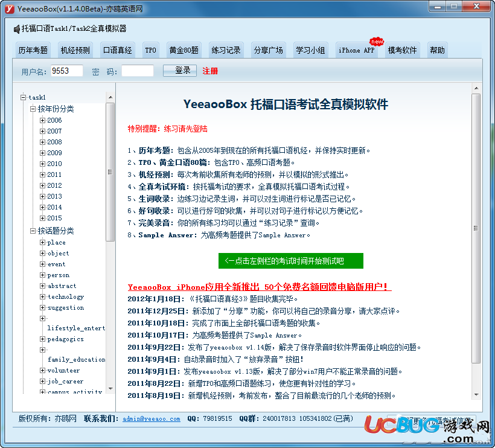Click the tree panel scroll down arrow

coord(110,389)
